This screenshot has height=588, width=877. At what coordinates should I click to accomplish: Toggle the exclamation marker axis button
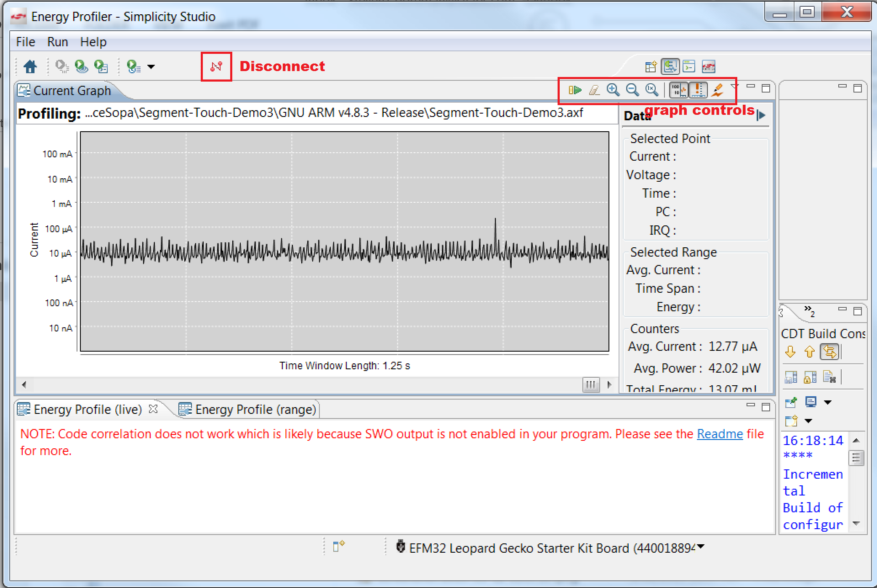tap(698, 90)
